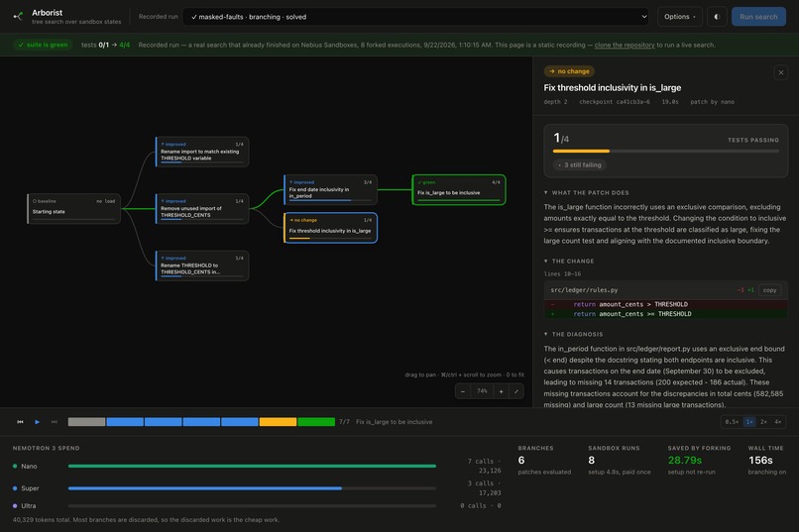This screenshot has width=799, height=532.
Task: Click the Super spend bar
Action: [252, 488]
